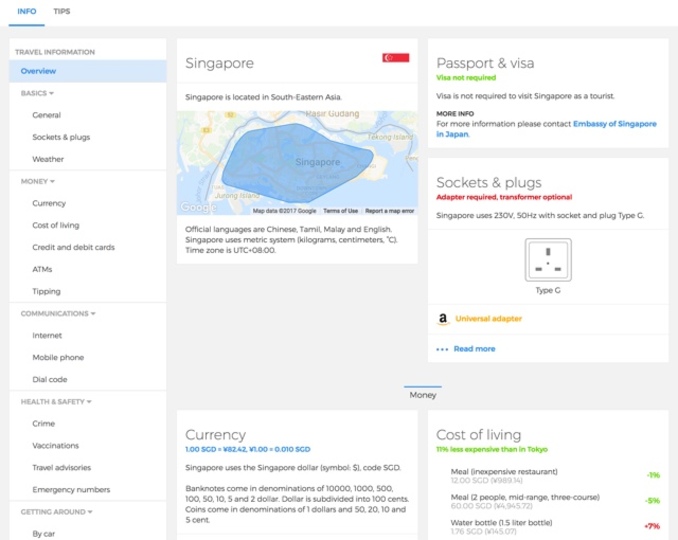Screen dimensions: 678x540
Task: Collapse the Communications section
Action: point(93,314)
